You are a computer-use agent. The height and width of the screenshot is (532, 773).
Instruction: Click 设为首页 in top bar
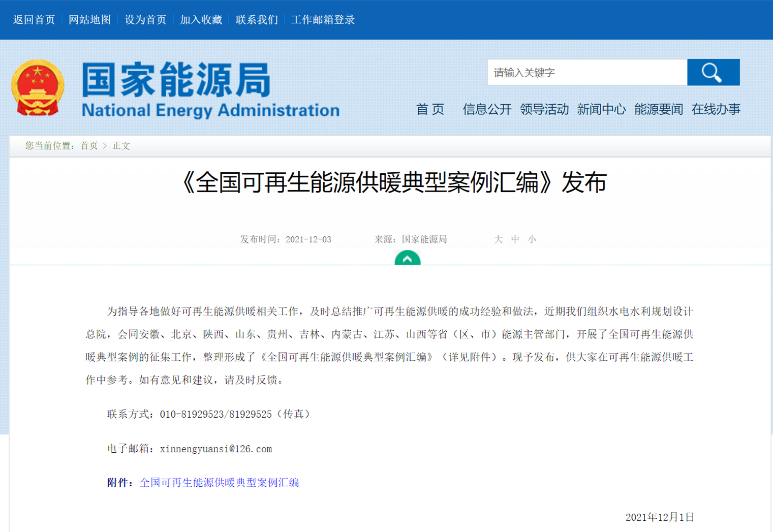coord(145,20)
